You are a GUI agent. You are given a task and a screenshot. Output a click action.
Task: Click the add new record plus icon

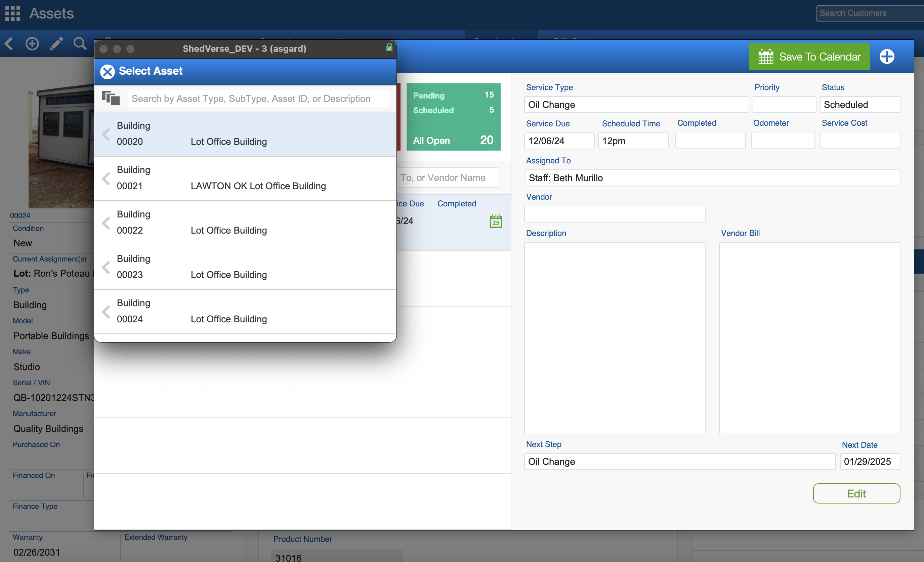32,43
